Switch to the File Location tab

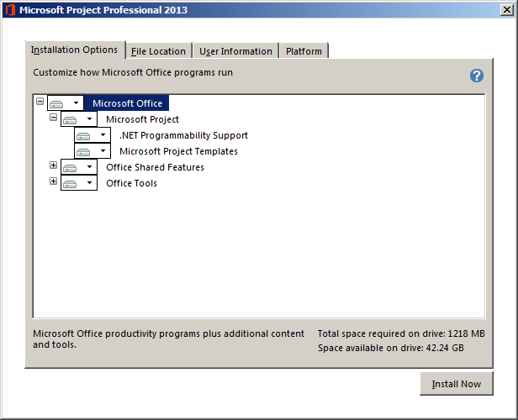(159, 51)
